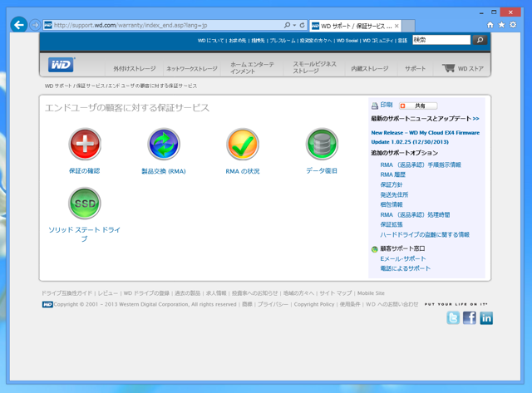Open a new blank browser tab

point(408,26)
